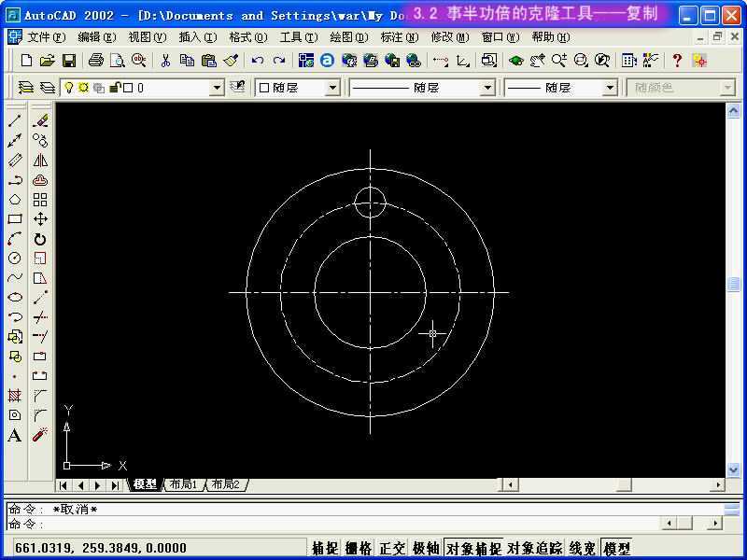Image resolution: width=747 pixels, height=560 pixels.
Task: Click horizontal scrollbar right arrow
Action: 717,485
